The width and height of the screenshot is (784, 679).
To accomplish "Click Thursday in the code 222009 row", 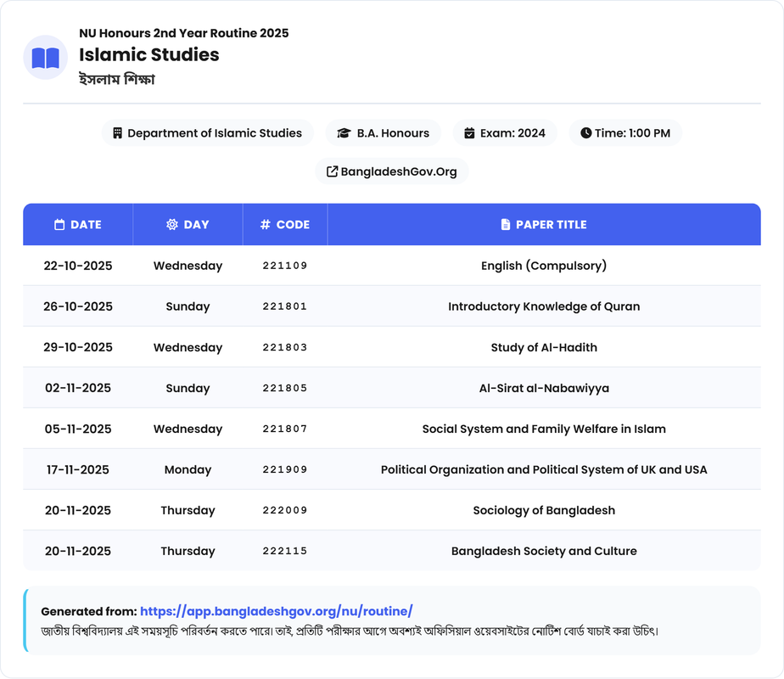I will pyautogui.click(x=188, y=510).
